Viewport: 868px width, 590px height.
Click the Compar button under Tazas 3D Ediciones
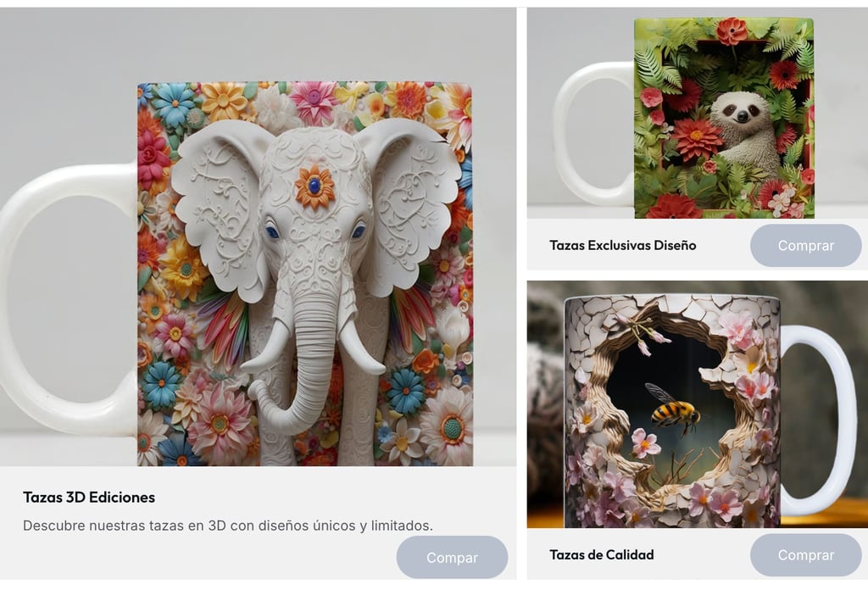(452, 557)
